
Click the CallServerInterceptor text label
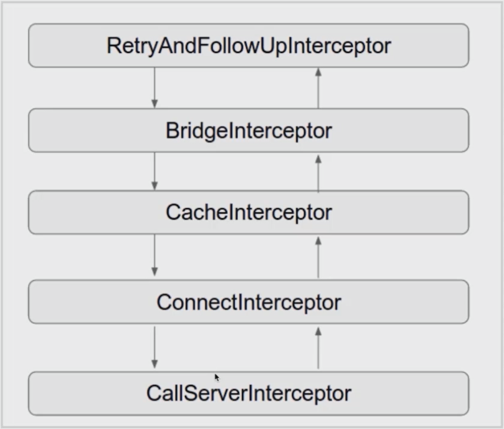[248, 394]
